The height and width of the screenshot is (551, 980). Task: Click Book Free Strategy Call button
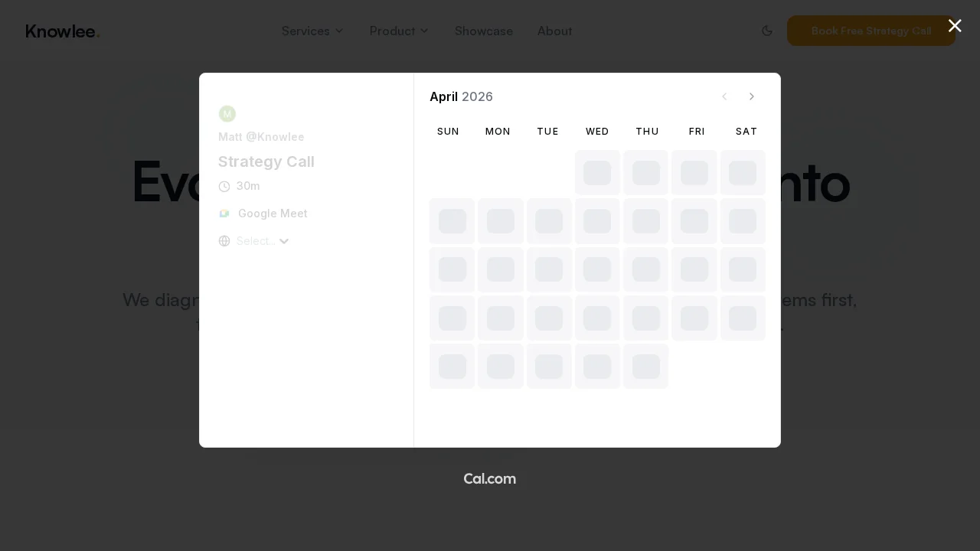coord(871,31)
